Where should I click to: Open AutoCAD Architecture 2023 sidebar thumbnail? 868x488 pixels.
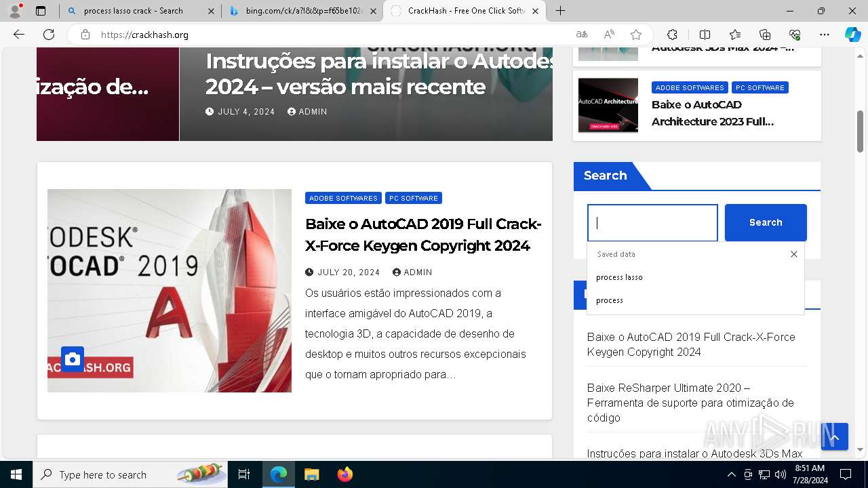tap(608, 105)
